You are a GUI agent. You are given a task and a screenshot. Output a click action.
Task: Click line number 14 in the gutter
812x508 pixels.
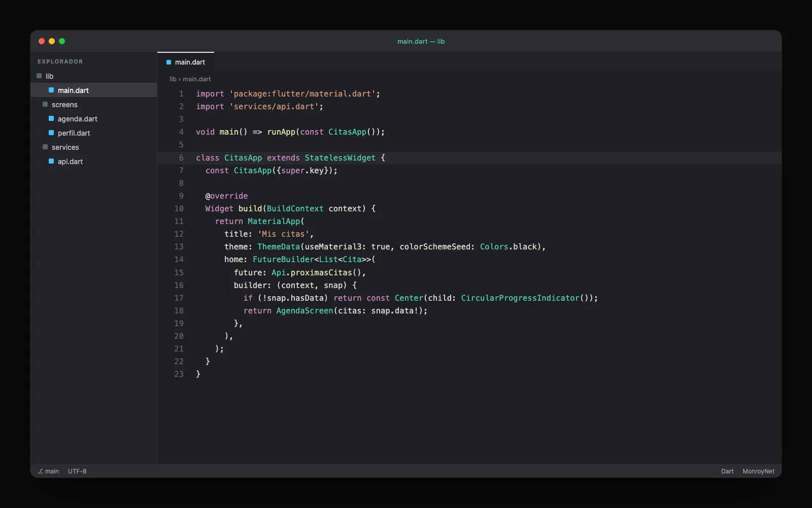pyautogui.click(x=179, y=260)
